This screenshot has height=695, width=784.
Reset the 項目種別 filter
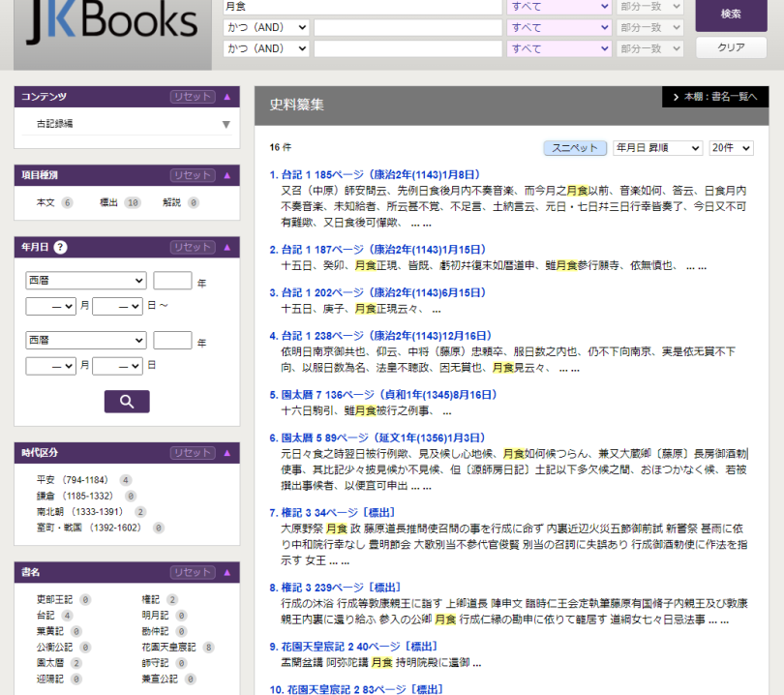pos(193,175)
